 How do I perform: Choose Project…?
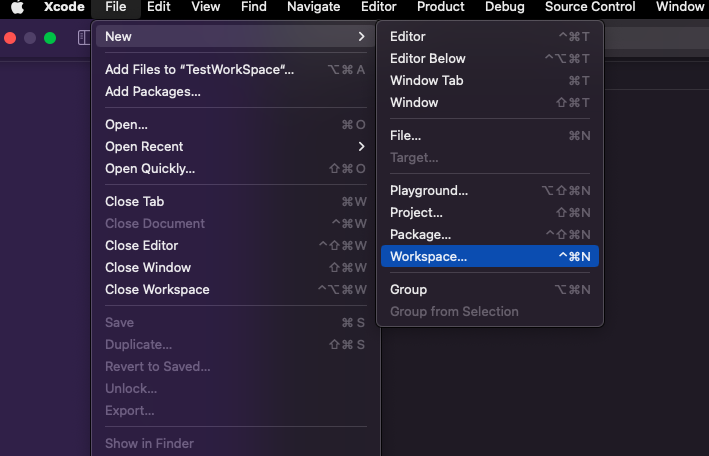click(490, 213)
